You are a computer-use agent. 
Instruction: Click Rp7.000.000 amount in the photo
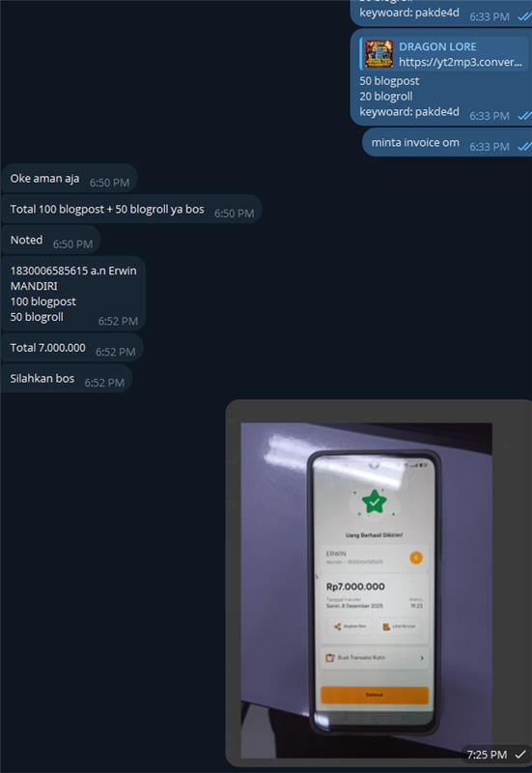[355, 587]
